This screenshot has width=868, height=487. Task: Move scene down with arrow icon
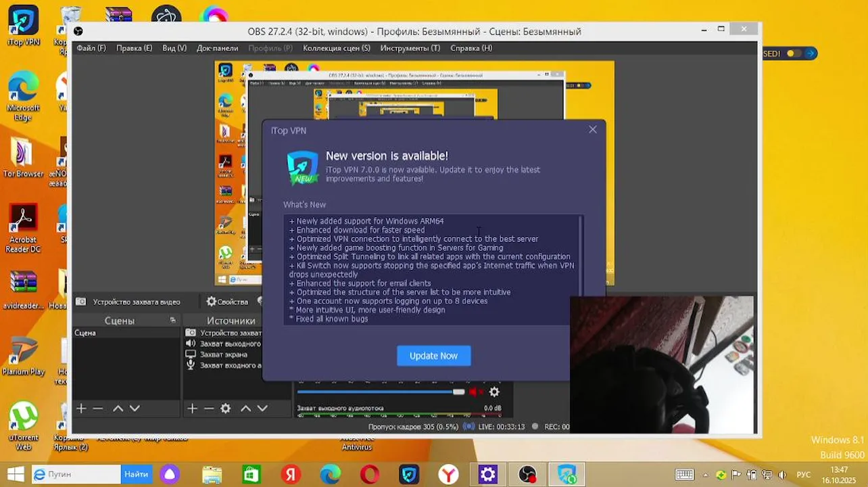pyautogui.click(x=135, y=408)
